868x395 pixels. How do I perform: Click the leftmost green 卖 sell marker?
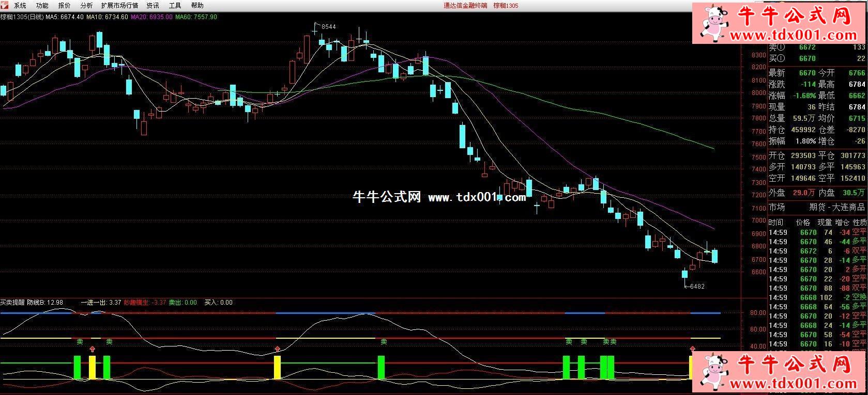(x=79, y=341)
